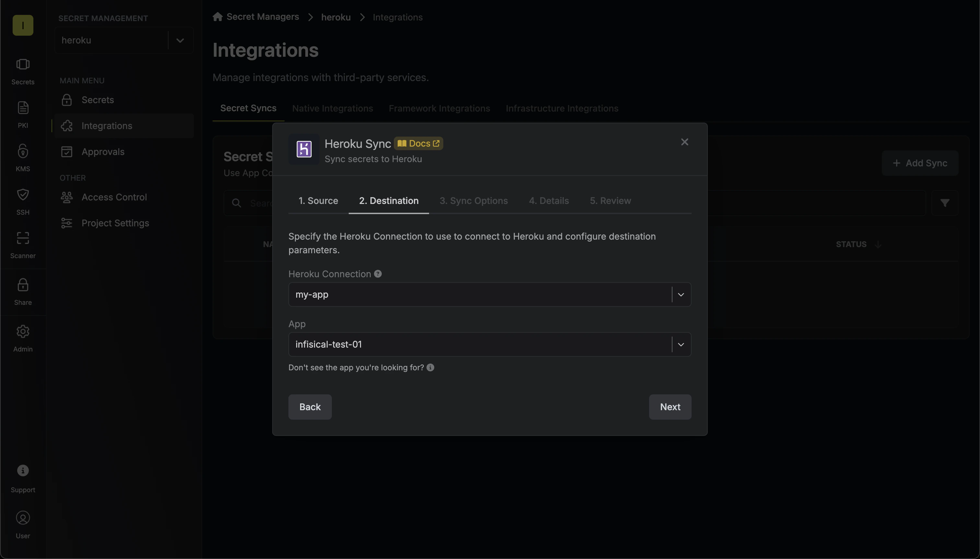Go to step 1. Source

pos(318,201)
